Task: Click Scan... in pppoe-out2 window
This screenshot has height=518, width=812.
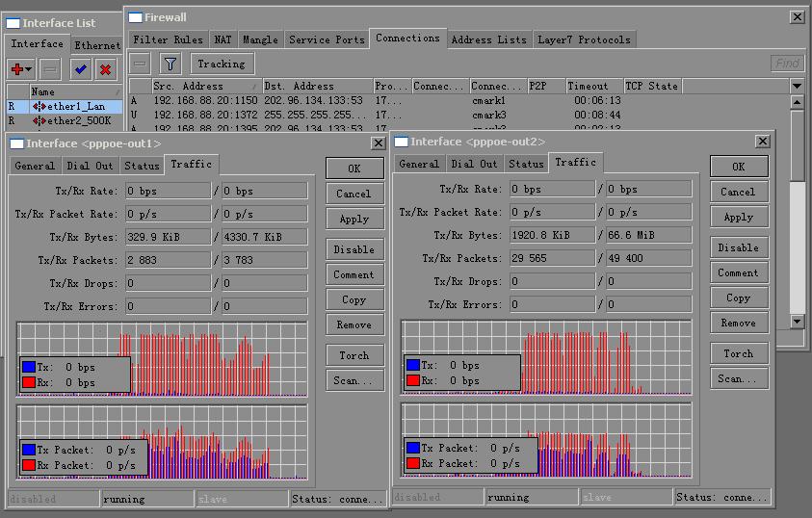Action: pyautogui.click(x=739, y=378)
